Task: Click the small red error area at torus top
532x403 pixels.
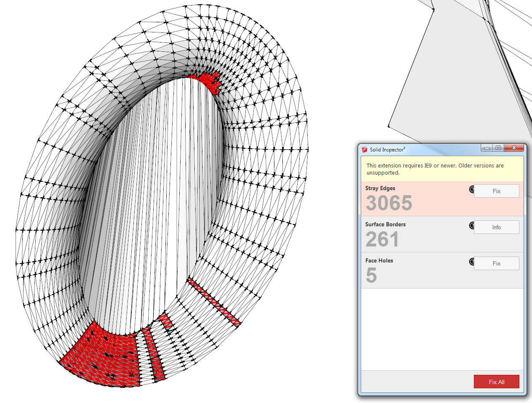Action: point(206,81)
